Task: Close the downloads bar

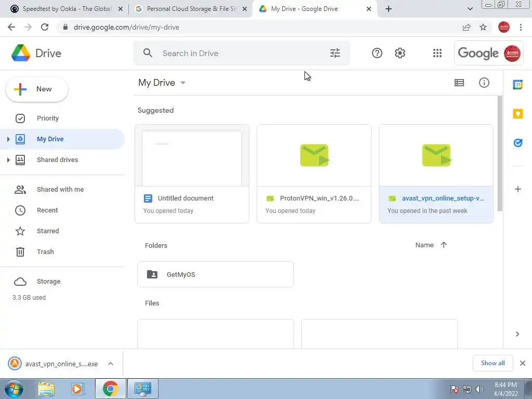Action: coord(523,363)
